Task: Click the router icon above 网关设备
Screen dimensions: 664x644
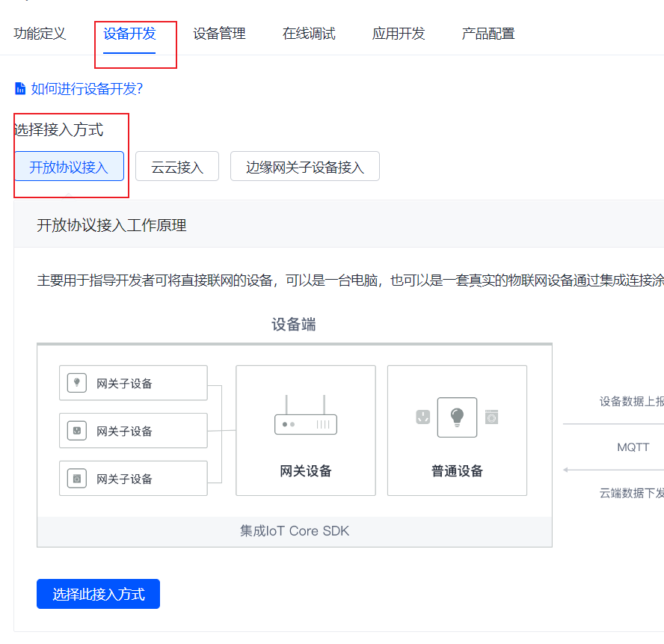Action: coord(305,420)
